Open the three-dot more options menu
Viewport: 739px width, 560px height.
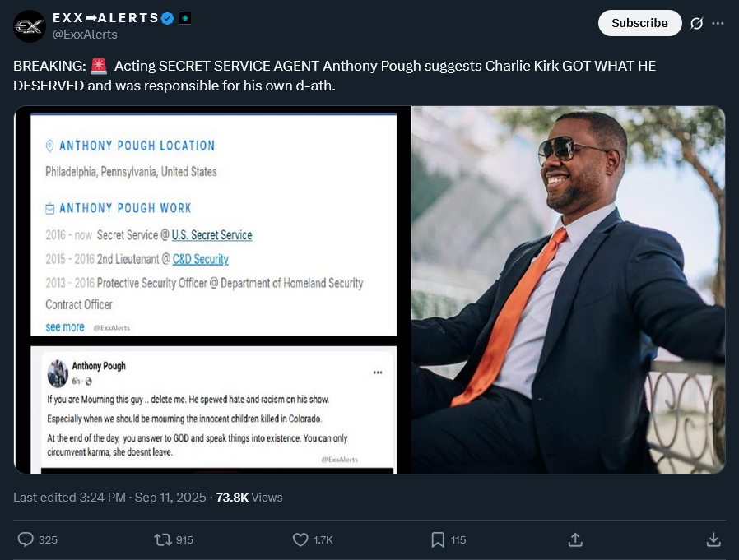pos(718,23)
